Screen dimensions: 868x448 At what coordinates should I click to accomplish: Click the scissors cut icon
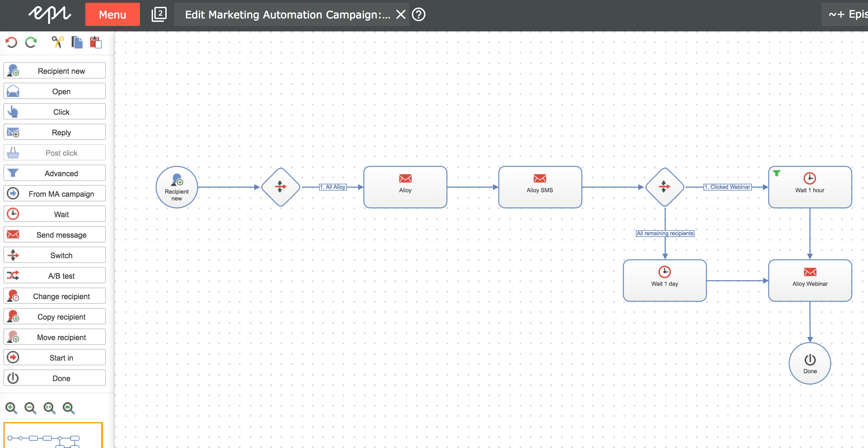58,42
